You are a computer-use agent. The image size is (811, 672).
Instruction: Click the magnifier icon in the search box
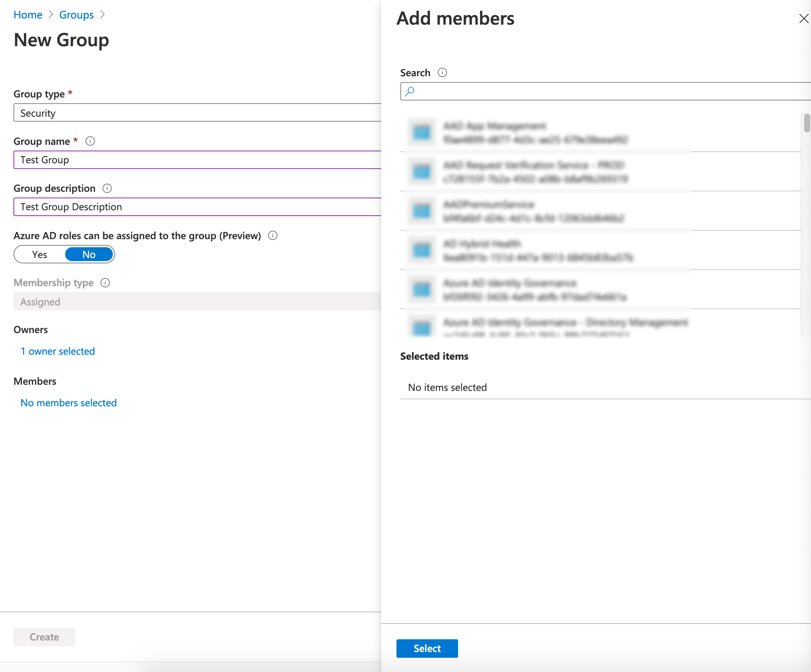click(x=410, y=92)
